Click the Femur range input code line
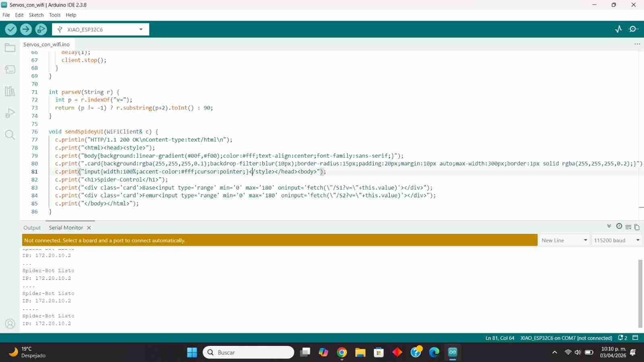The image size is (644, 362). coord(246,195)
